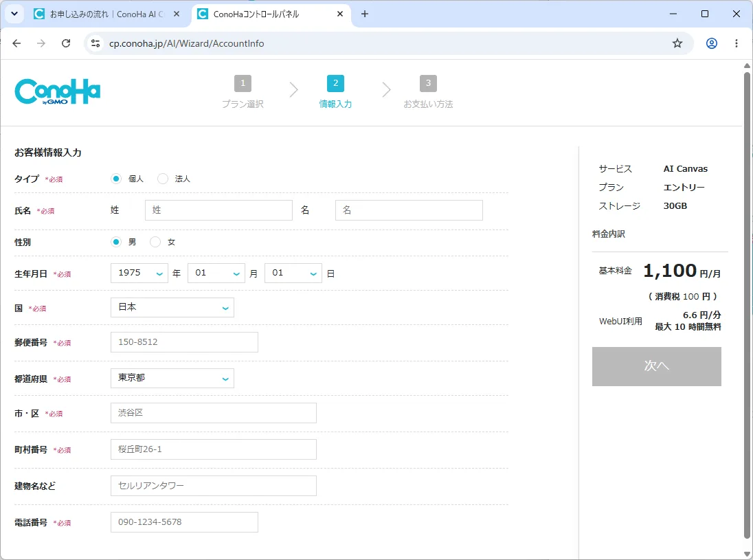Open birth month dropdown
The image size is (753, 560).
tap(216, 273)
